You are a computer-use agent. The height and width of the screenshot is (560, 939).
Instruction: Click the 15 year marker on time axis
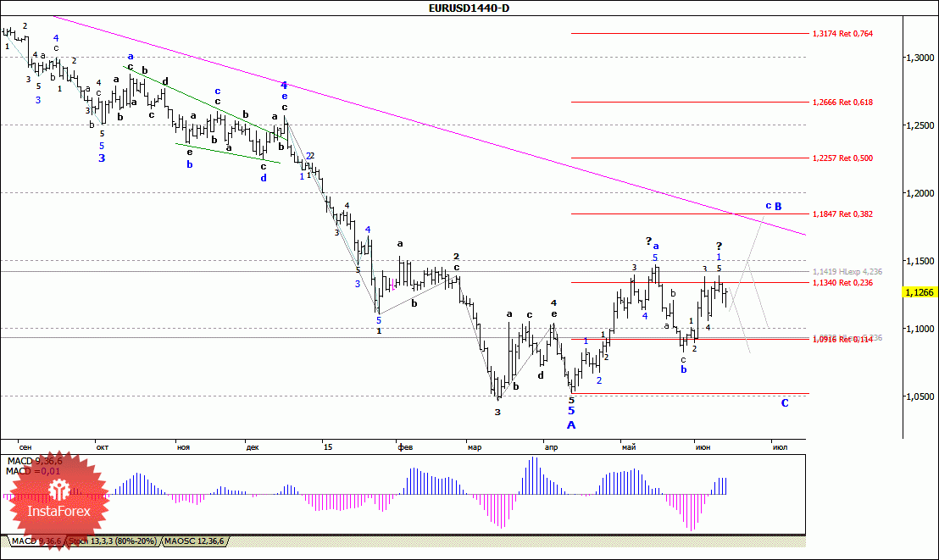click(327, 447)
